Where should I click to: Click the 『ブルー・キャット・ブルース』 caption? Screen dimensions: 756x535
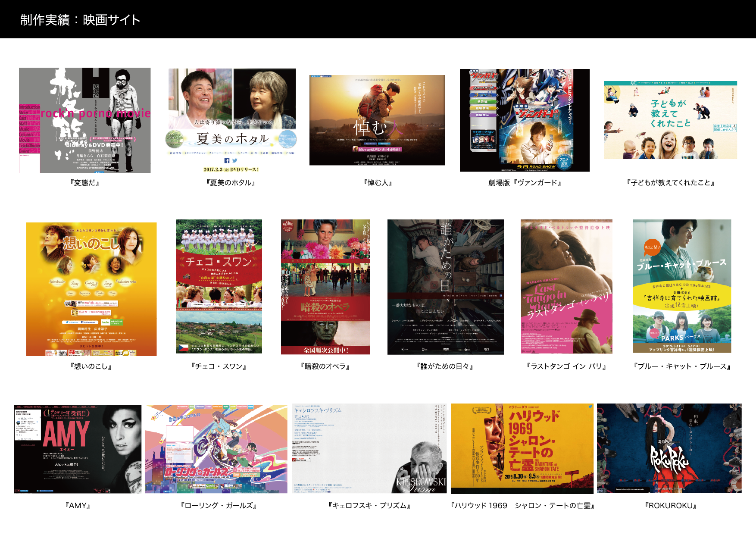[682, 366]
